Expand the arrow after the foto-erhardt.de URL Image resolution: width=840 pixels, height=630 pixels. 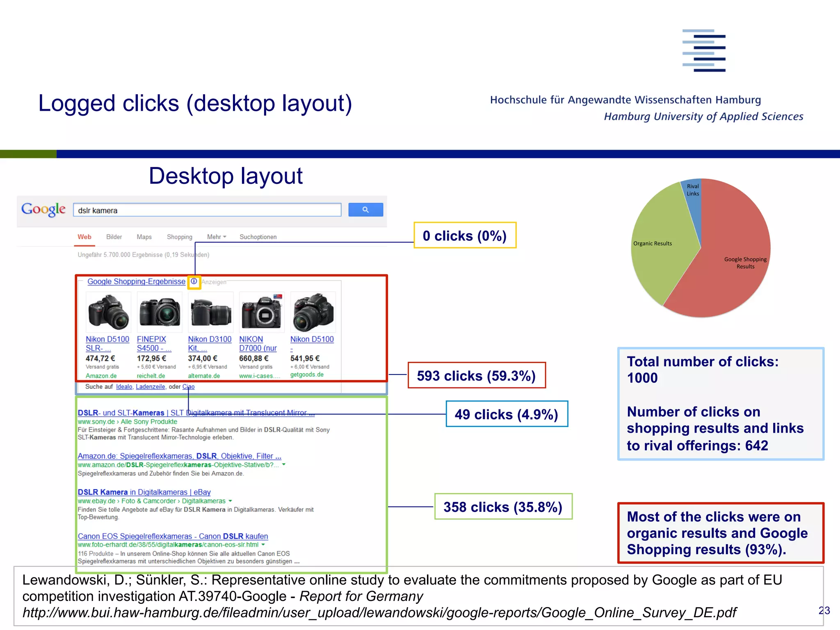pyautogui.click(x=263, y=545)
